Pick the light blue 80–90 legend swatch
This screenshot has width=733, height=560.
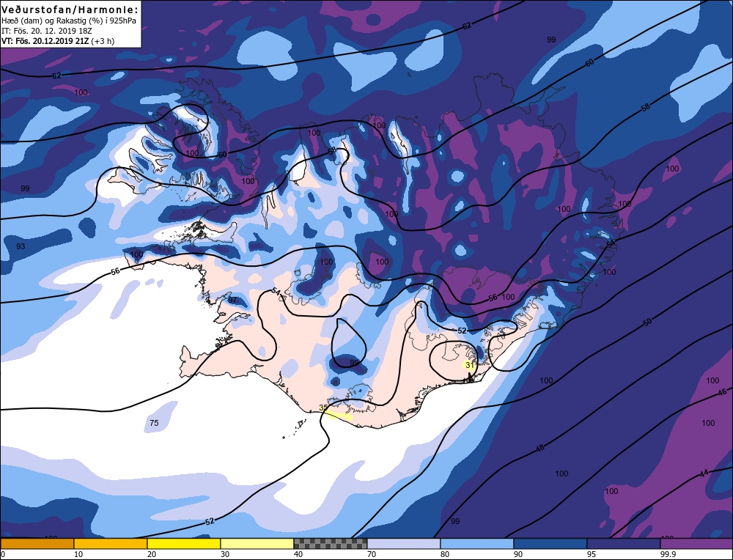pyautogui.click(x=477, y=543)
